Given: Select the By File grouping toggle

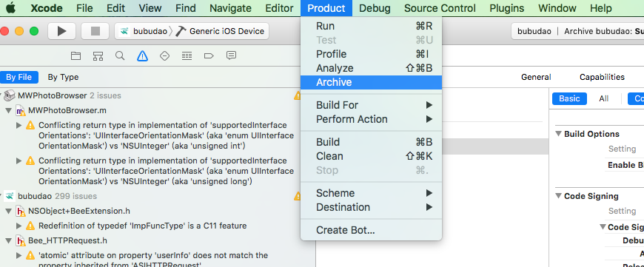Looking at the screenshot, I should 19,77.
